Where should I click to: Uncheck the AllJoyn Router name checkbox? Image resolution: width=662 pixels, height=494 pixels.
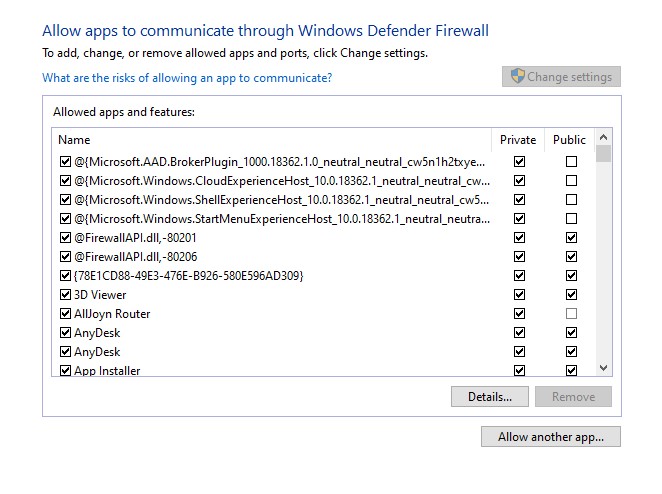[65, 314]
